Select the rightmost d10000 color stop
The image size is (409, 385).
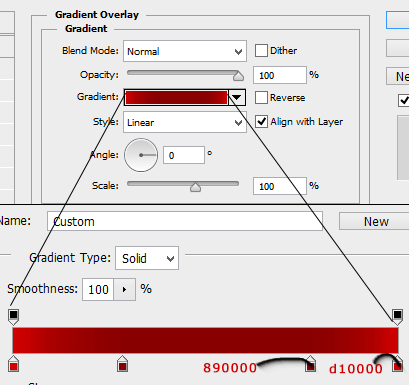(x=397, y=364)
